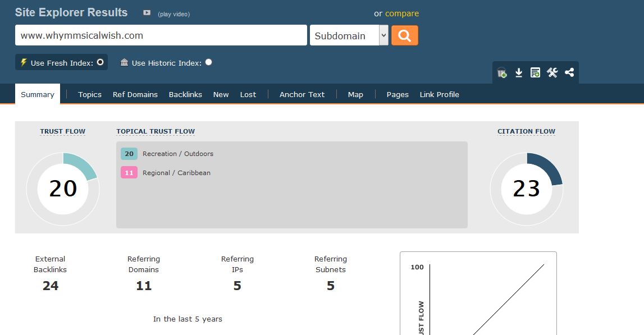The image size is (644, 335).
Task: Click the trust flow scatter chart
Action: (x=478, y=293)
